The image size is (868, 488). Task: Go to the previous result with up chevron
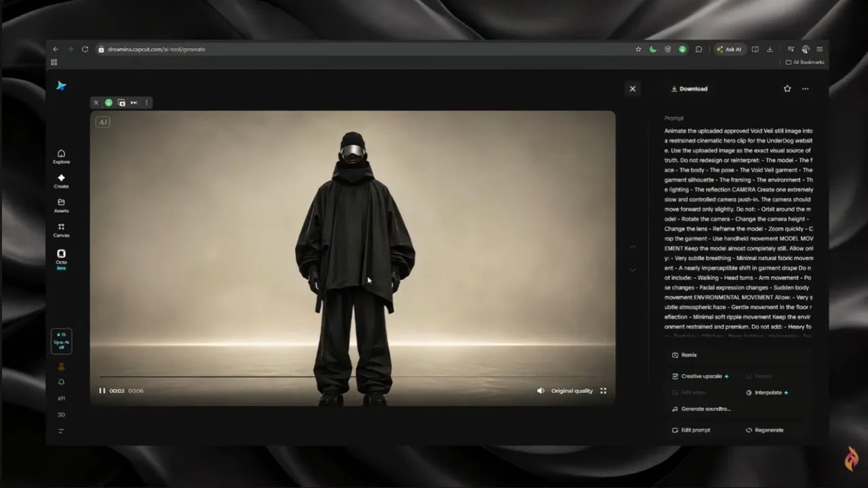[x=633, y=247]
